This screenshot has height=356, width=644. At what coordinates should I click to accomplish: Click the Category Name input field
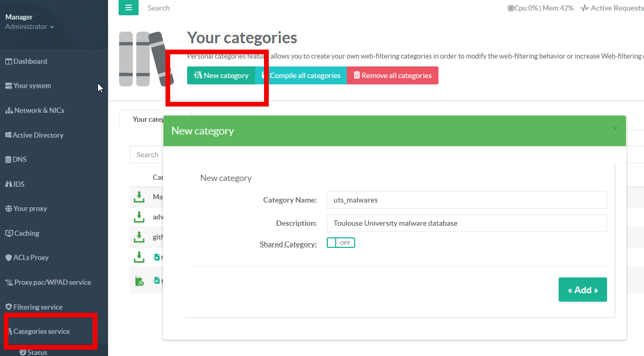[x=466, y=200]
